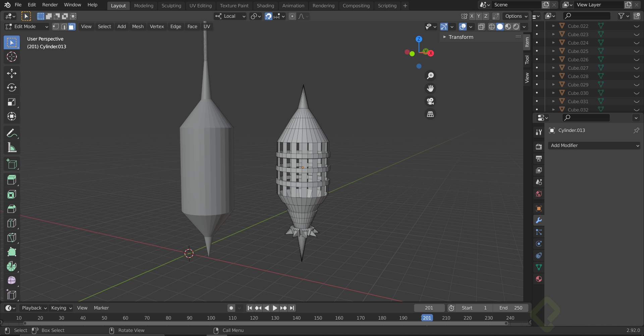Open the Options popover button
The width and height of the screenshot is (644, 336).
516,16
